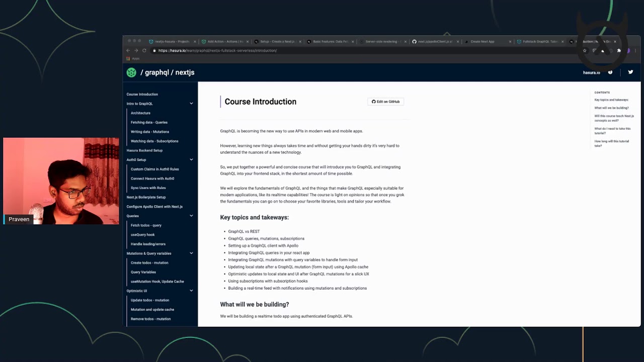Click the graphql breadcrumb in header

pos(157,72)
